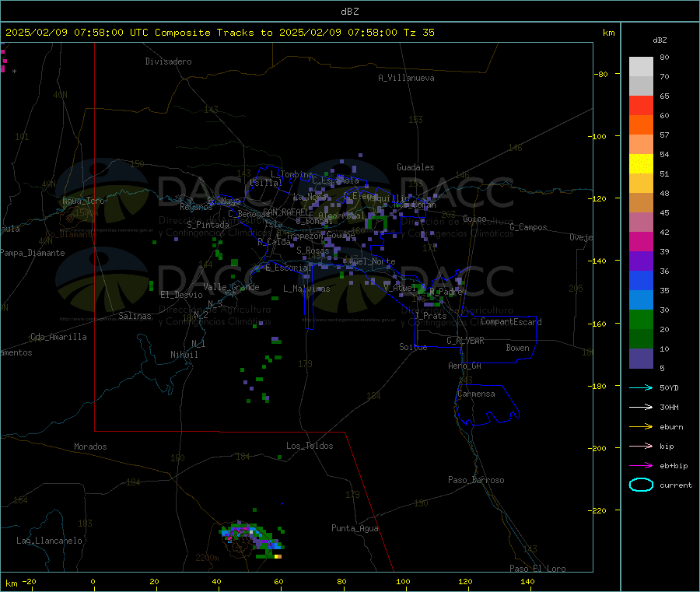Click the cyan 'current' ellipse legend icon
This screenshot has height=592, width=700.
tap(641, 485)
